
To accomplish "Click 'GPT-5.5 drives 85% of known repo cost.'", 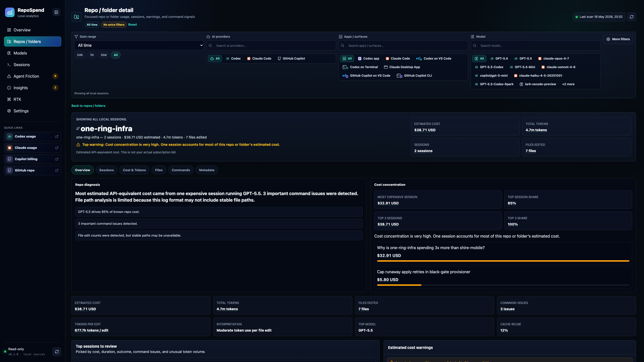I will 219,212.
